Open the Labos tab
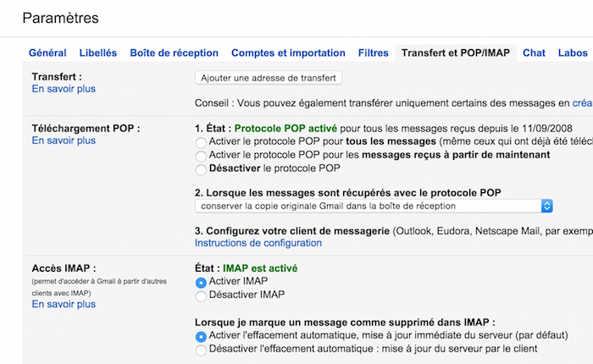593x364 pixels. [x=573, y=52]
